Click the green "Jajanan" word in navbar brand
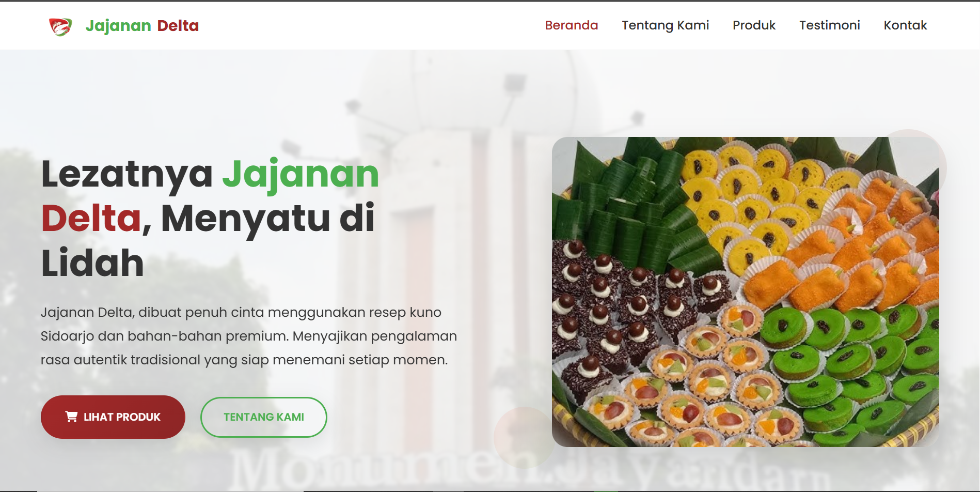The image size is (980, 492). click(x=118, y=25)
